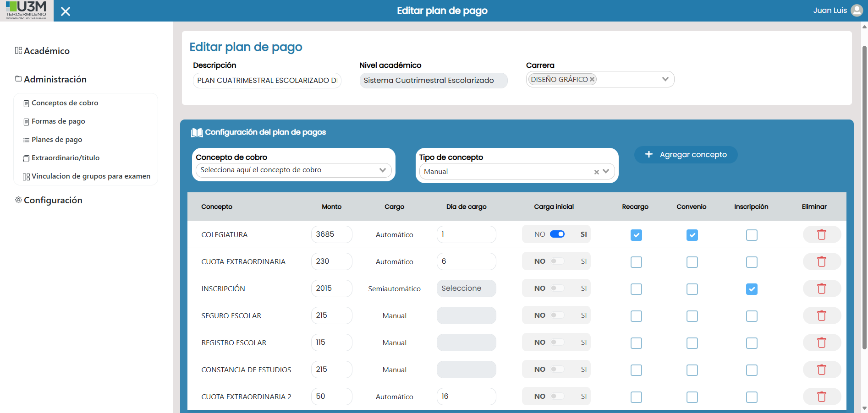Click the Extraordinario/título sidebar icon
This screenshot has width=868, height=413.
pyautogui.click(x=26, y=158)
